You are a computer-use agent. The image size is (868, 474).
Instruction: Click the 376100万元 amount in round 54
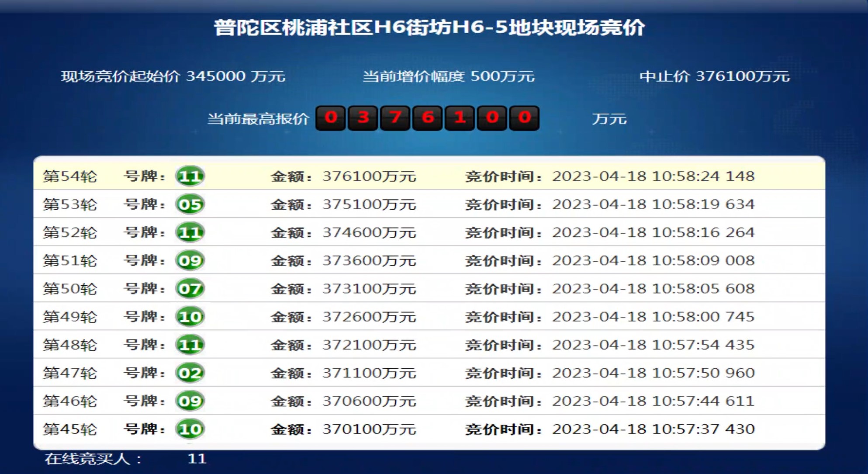tap(369, 176)
